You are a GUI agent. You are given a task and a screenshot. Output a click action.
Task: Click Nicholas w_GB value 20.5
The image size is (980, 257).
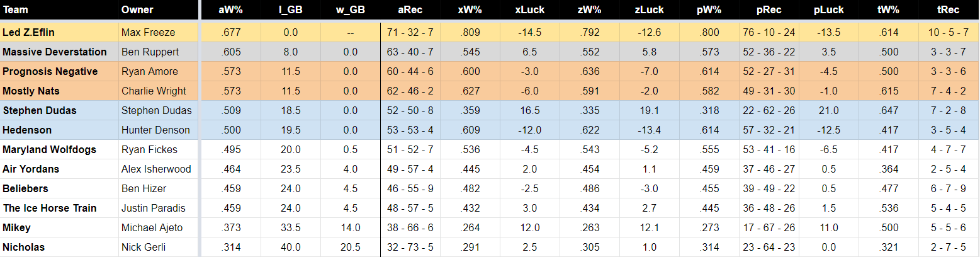tap(350, 247)
